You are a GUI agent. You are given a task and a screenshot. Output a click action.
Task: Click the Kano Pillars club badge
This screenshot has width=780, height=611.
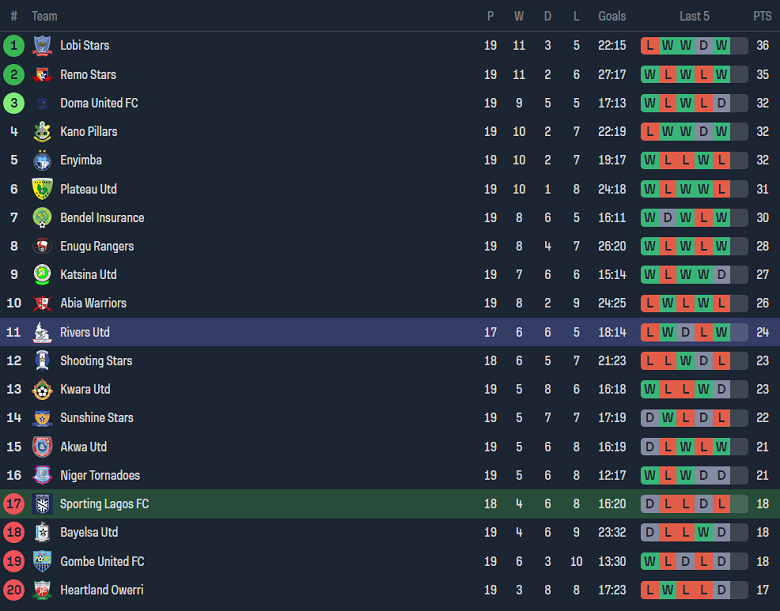(42, 131)
